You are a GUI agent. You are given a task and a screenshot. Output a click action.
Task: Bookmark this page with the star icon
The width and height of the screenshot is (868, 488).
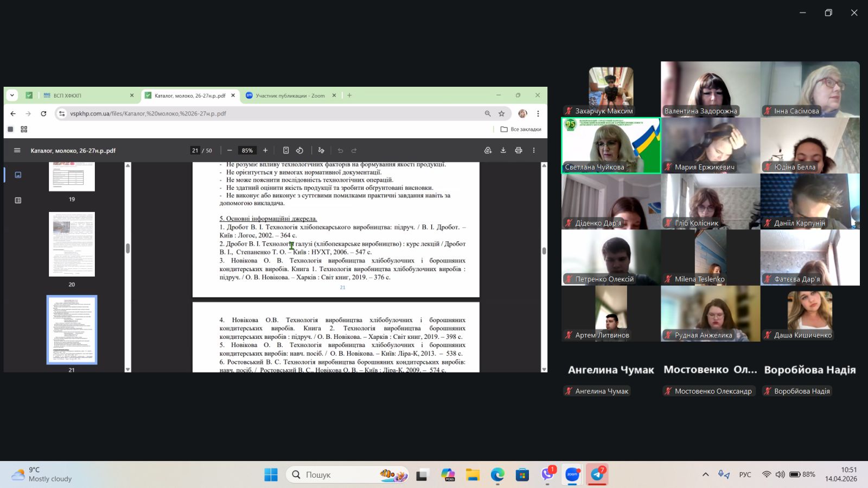point(502,114)
